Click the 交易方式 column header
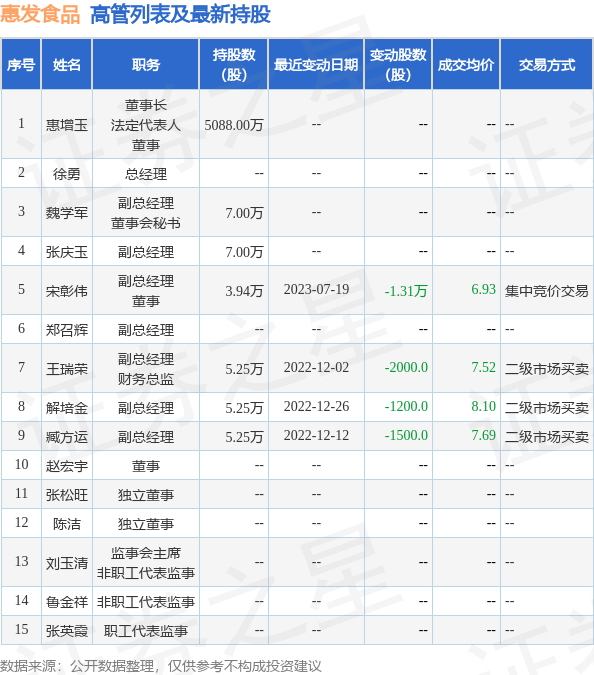The image size is (594, 675). pos(547,65)
